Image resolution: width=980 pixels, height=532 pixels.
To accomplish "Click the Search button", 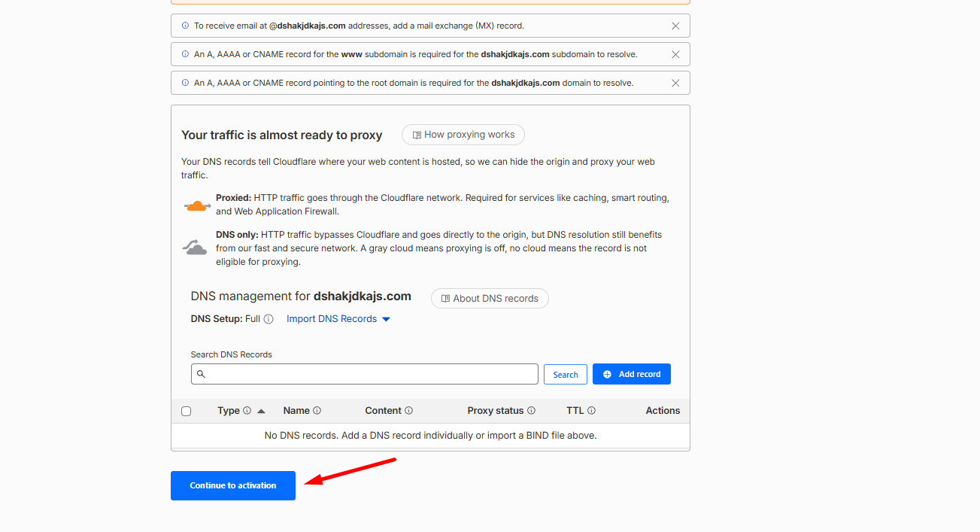I will [566, 374].
